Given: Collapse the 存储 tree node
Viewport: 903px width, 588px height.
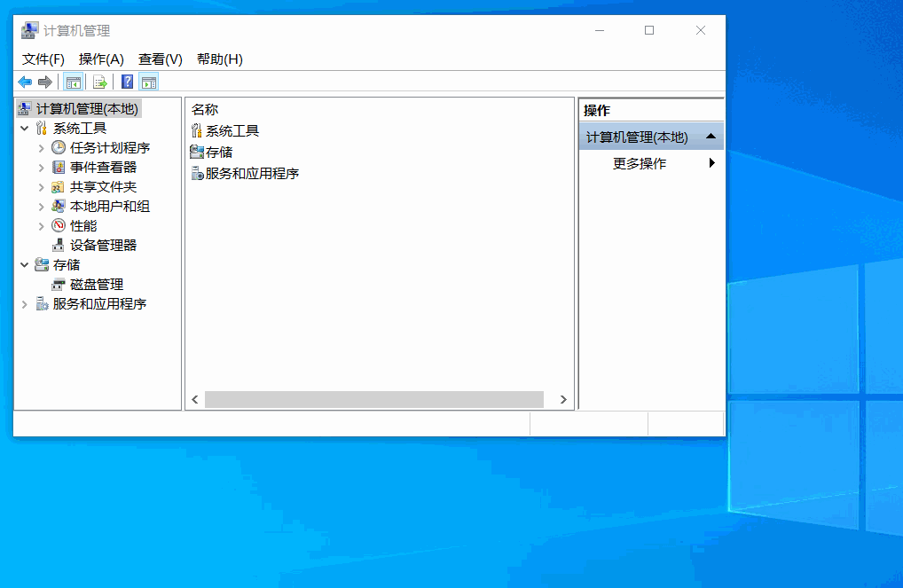Looking at the screenshot, I should click(x=25, y=265).
